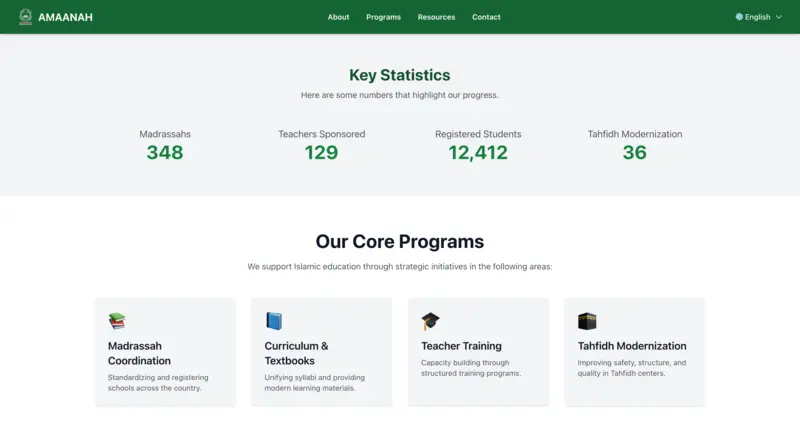Click text 'Unifying syllabi and providing modern learning materials.'
Viewport: 800px width, 425px height.
point(314,383)
